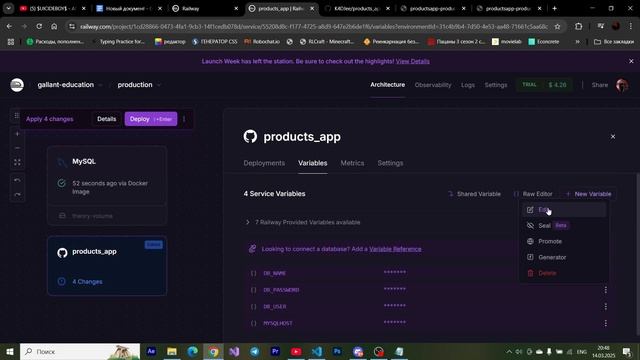
Task: Open After Effects from the taskbar
Action: 151,351
